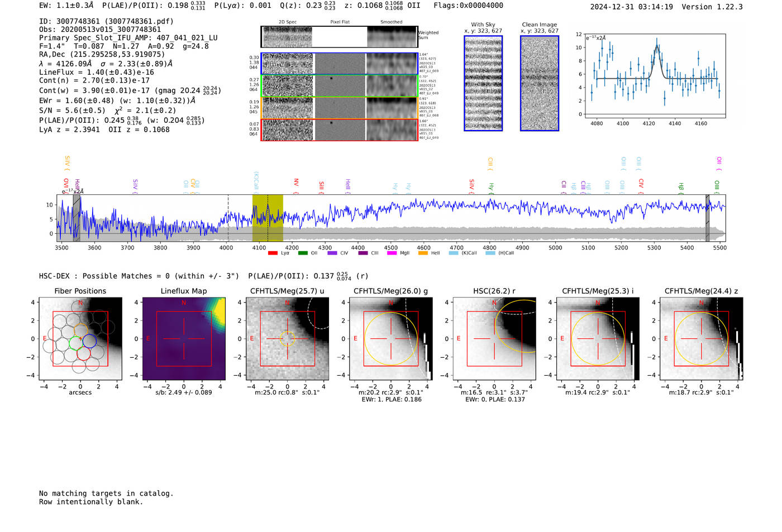The height and width of the screenshot is (532, 782).
Task: Open the With Sky cutout image
Action: (483, 83)
